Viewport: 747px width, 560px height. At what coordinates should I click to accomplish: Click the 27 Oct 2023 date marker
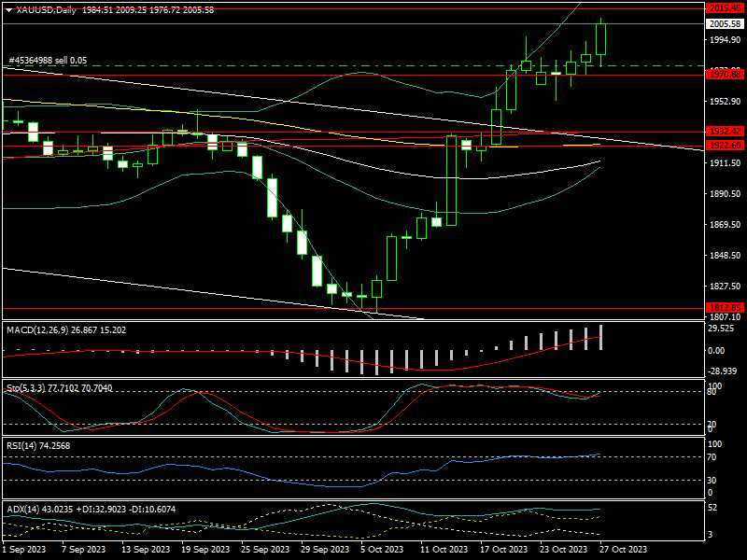pyautogui.click(x=621, y=550)
